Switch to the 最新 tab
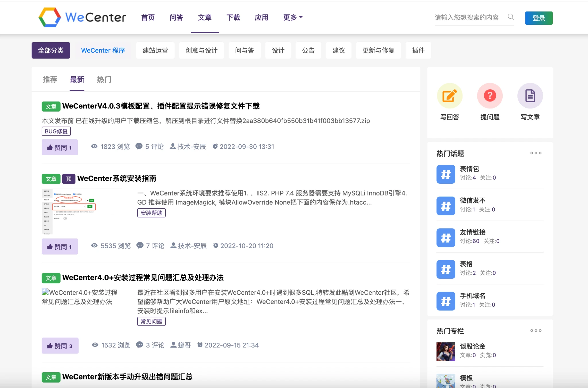The image size is (588, 388). [x=77, y=79]
